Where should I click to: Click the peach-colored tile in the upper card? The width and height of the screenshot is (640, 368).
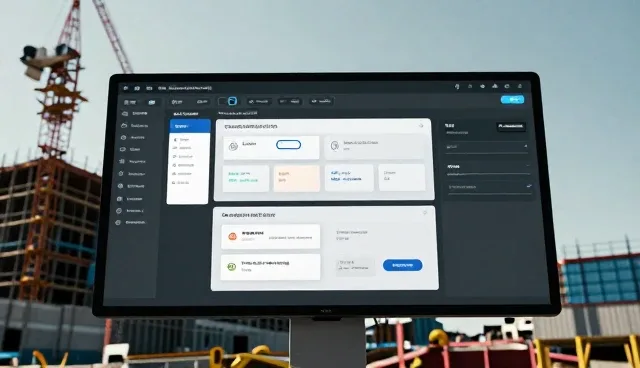[297, 178]
